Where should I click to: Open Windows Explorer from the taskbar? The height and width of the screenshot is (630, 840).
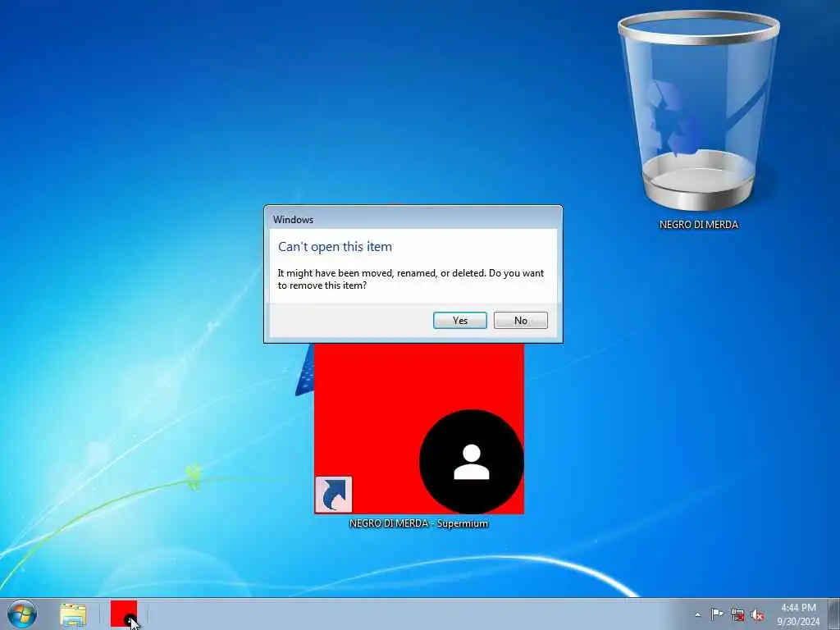73,614
